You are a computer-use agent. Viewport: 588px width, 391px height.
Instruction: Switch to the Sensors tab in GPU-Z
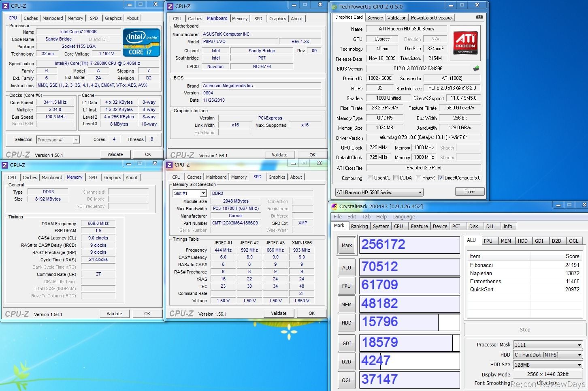pos(375,18)
